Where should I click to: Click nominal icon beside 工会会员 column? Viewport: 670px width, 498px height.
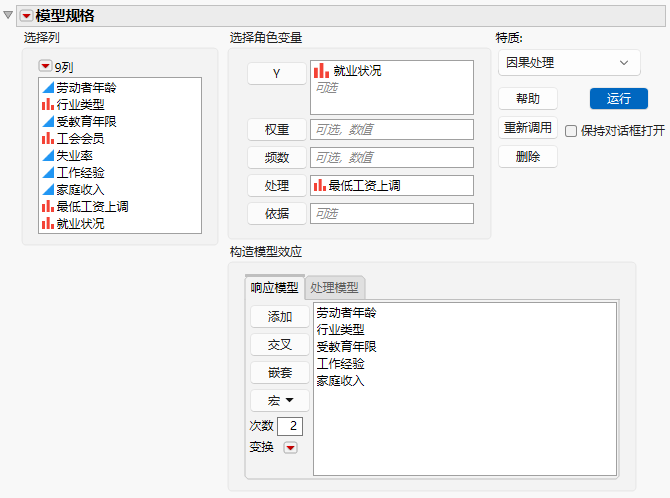tap(48, 138)
